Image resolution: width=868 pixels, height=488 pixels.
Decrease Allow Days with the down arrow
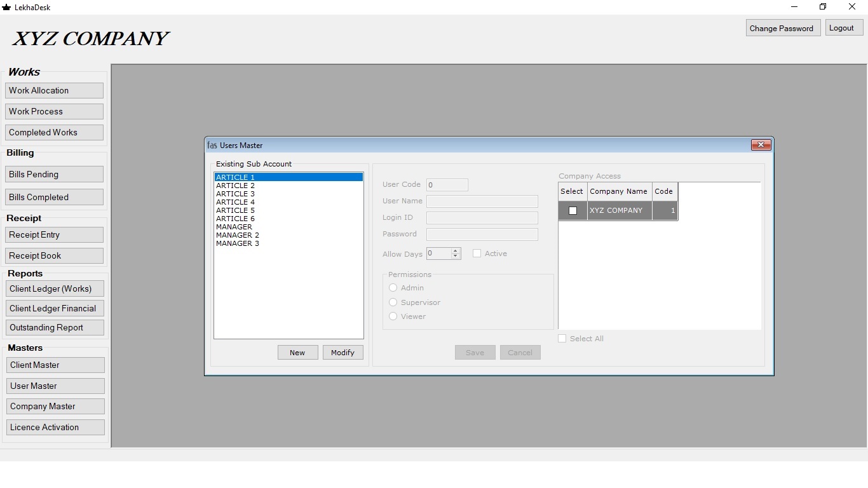[x=456, y=256]
